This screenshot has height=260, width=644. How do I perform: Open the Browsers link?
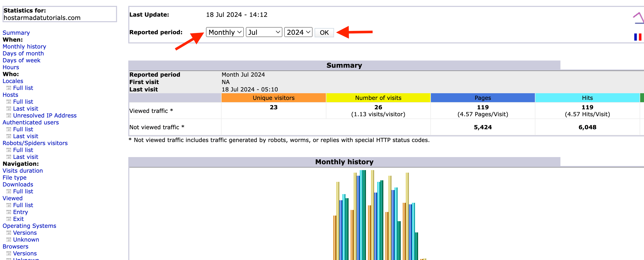point(16,246)
